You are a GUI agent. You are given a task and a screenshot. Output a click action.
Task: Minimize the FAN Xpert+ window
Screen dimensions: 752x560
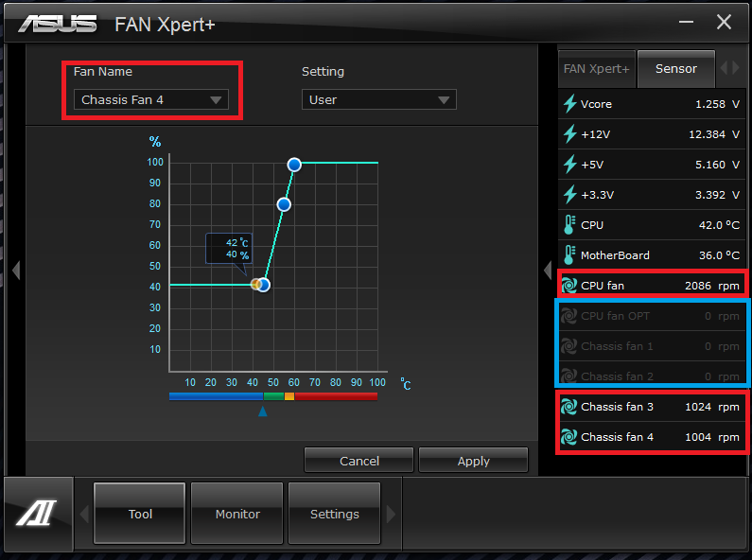686,22
